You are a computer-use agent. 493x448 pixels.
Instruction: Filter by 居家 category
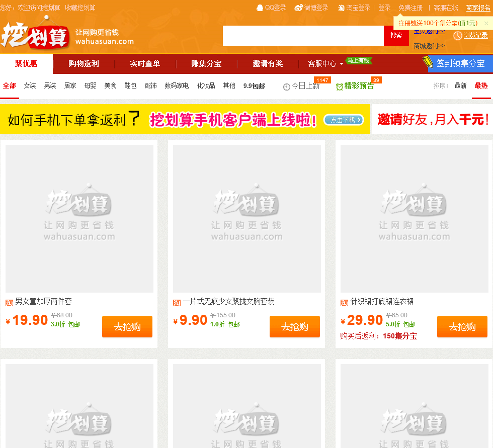coord(70,85)
